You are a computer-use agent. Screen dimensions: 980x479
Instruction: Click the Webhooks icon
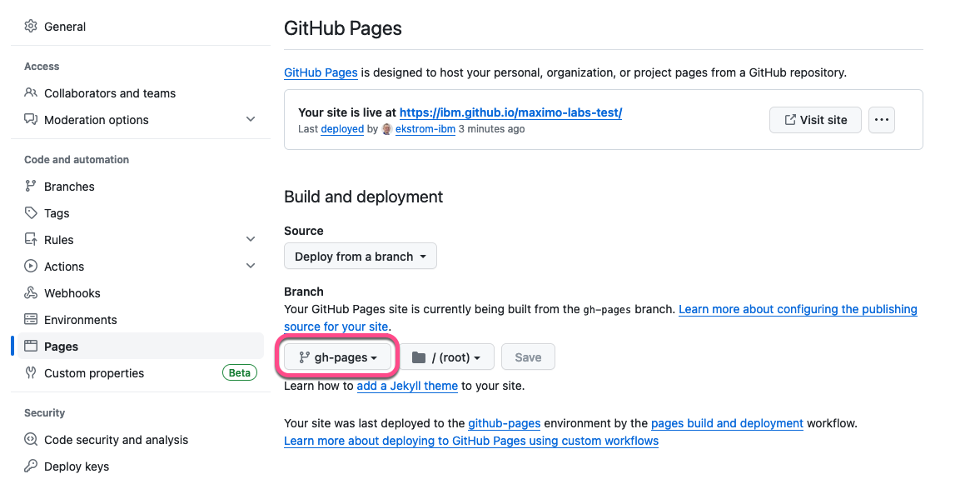(x=31, y=292)
